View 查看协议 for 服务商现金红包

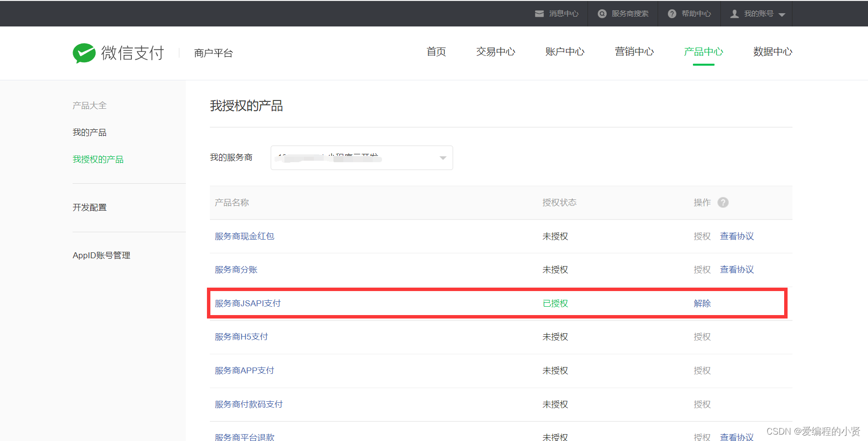737,236
